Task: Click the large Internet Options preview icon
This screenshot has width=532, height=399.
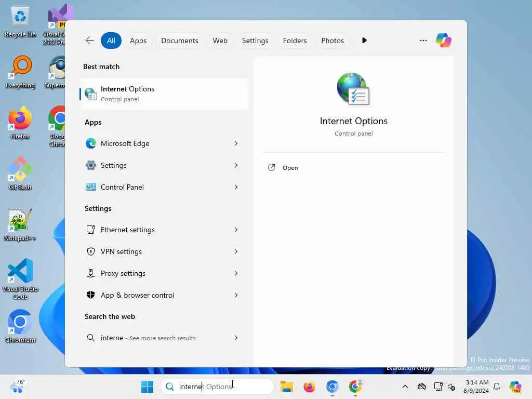Action: point(353,89)
